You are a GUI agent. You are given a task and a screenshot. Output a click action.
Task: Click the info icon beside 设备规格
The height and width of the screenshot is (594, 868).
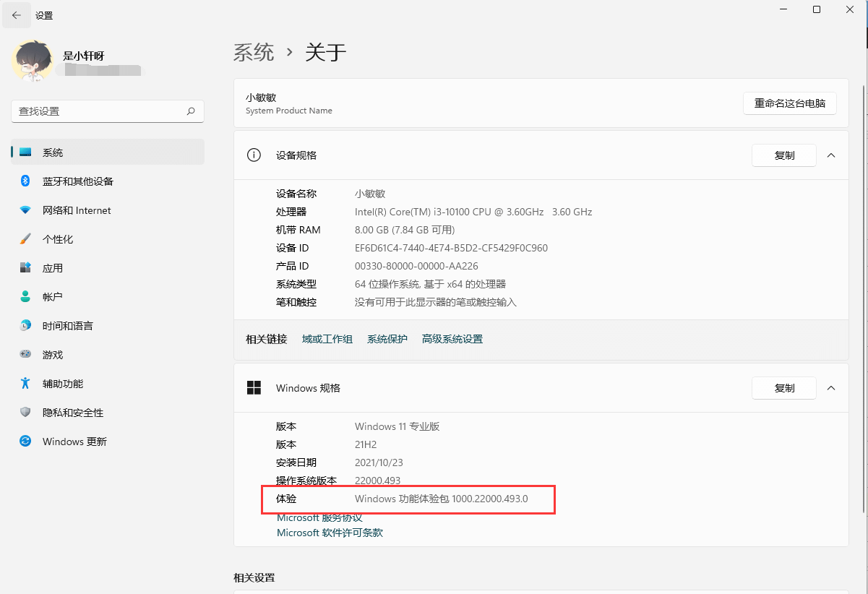(254, 155)
